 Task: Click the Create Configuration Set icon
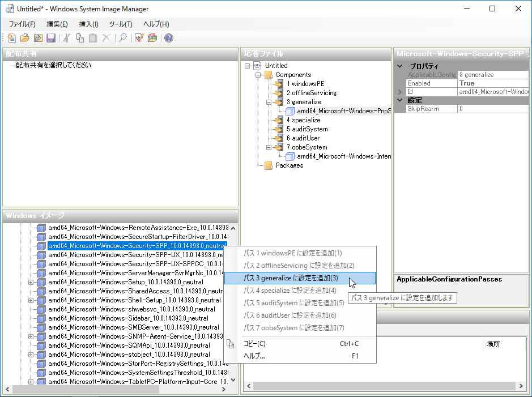click(x=152, y=38)
